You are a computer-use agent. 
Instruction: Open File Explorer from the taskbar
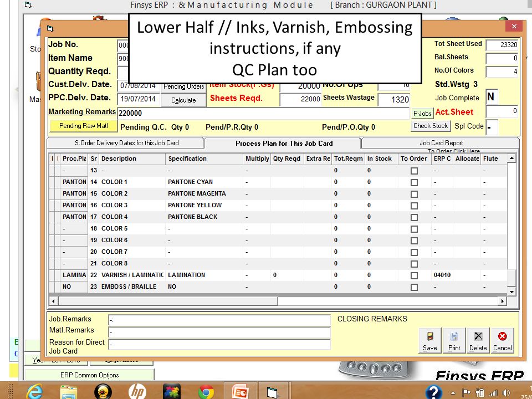(69, 392)
